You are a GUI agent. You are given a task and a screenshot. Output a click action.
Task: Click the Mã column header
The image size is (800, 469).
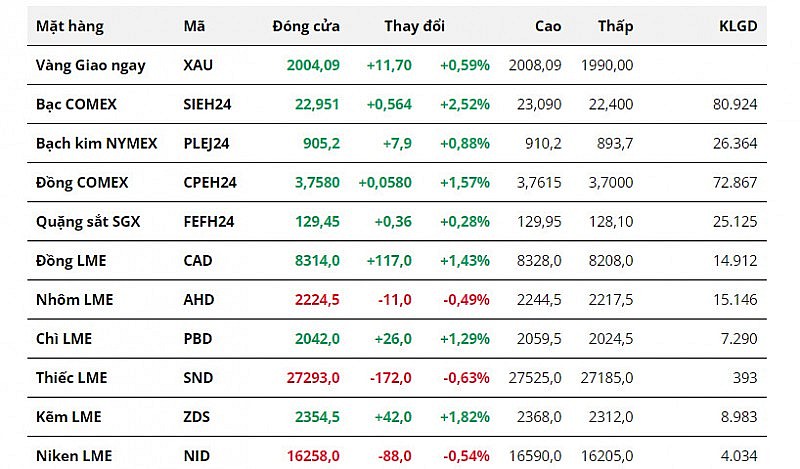click(x=194, y=26)
